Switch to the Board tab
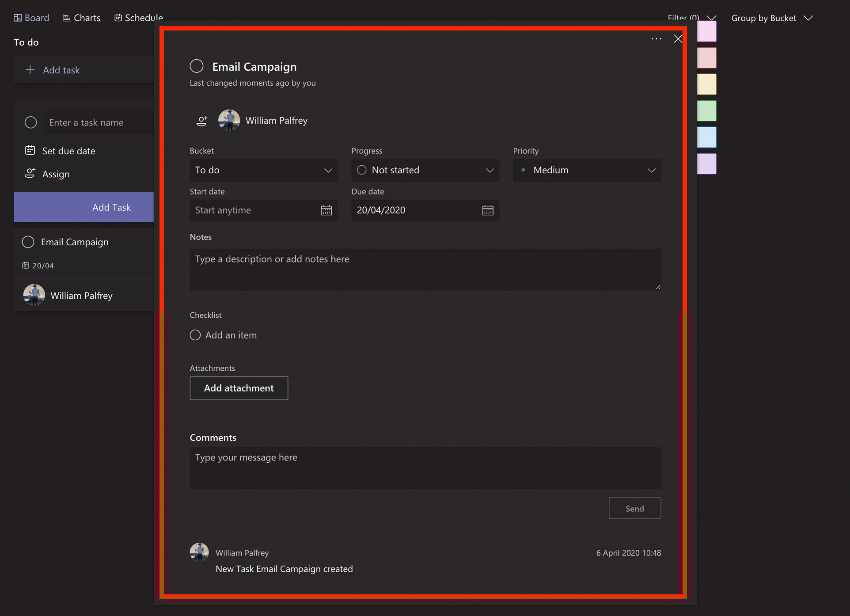The width and height of the screenshot is (850, 616). [x=31, y=18]
